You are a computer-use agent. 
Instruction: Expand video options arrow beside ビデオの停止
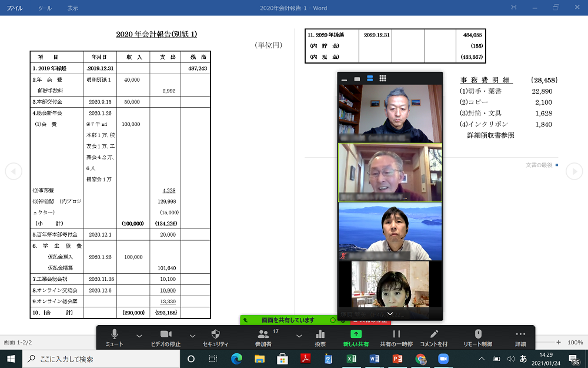[x=192, y=336]
